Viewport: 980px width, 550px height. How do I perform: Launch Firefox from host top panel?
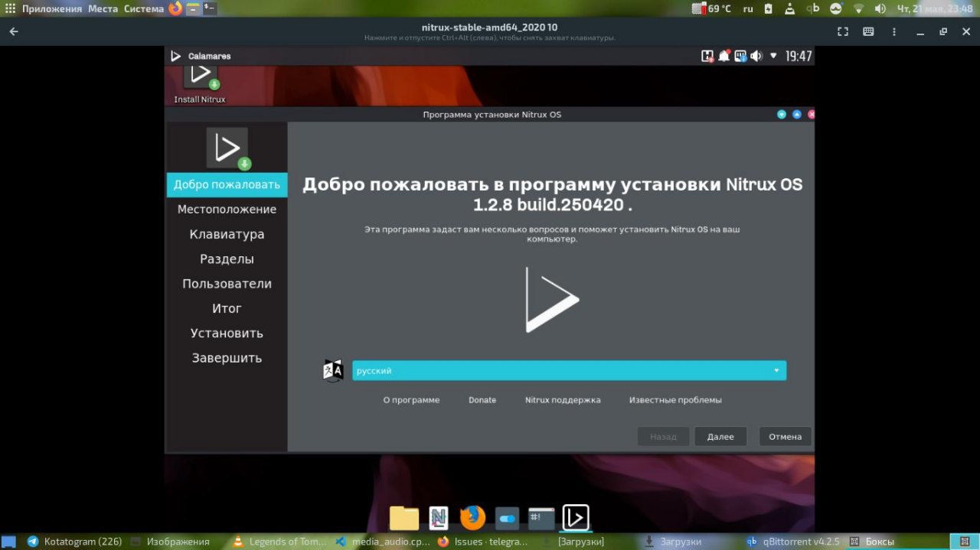[175, 8]
